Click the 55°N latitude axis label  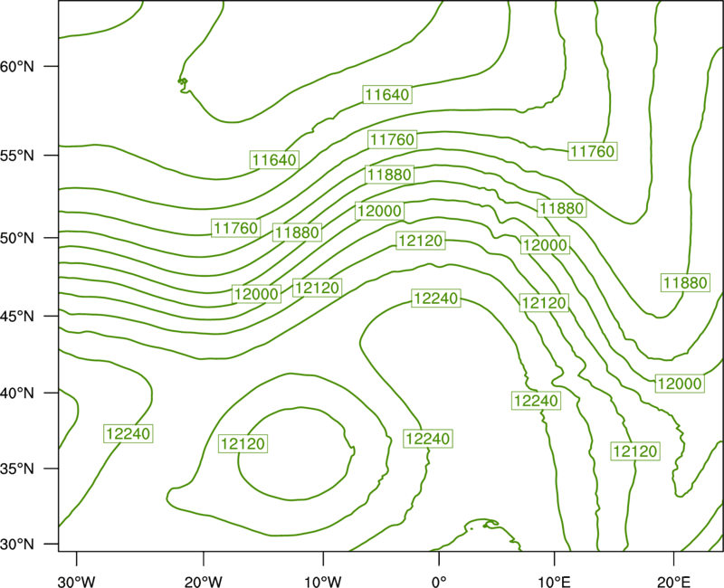click(17, 156)
